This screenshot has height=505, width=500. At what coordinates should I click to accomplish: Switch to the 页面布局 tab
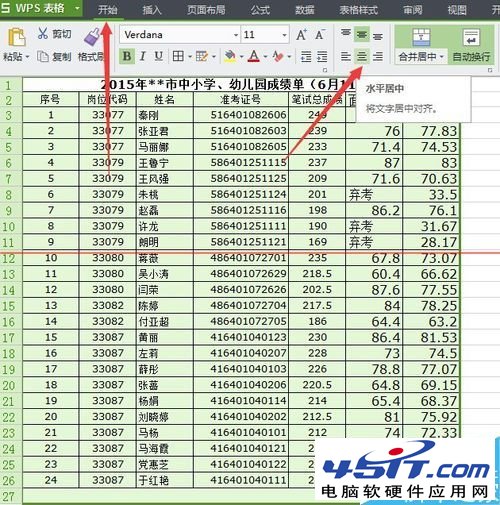click(x=206, y=10)
